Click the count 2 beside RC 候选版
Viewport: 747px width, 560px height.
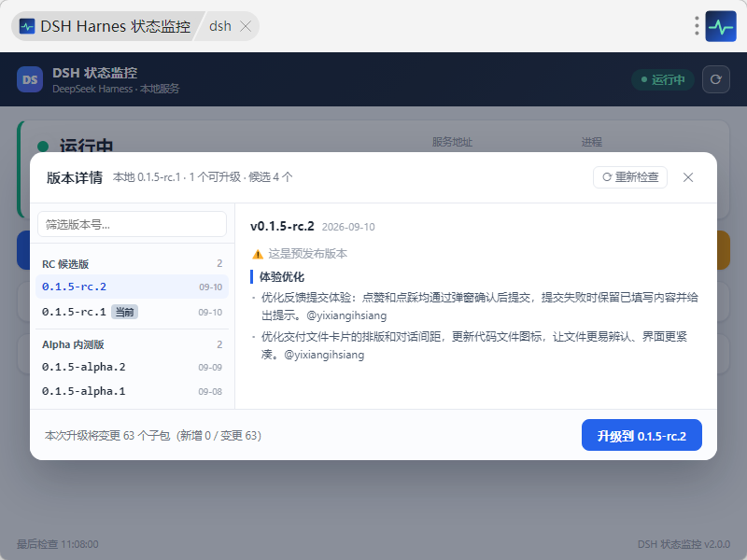pos(219,263)
